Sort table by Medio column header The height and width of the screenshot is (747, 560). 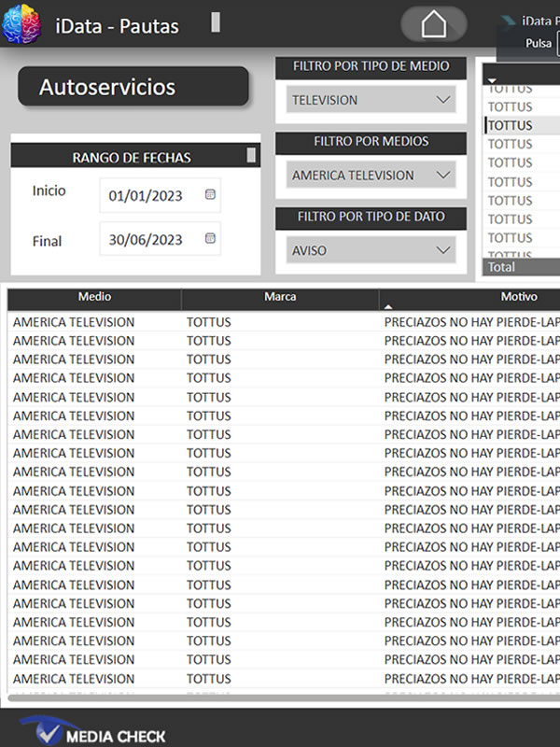point(94,299)
